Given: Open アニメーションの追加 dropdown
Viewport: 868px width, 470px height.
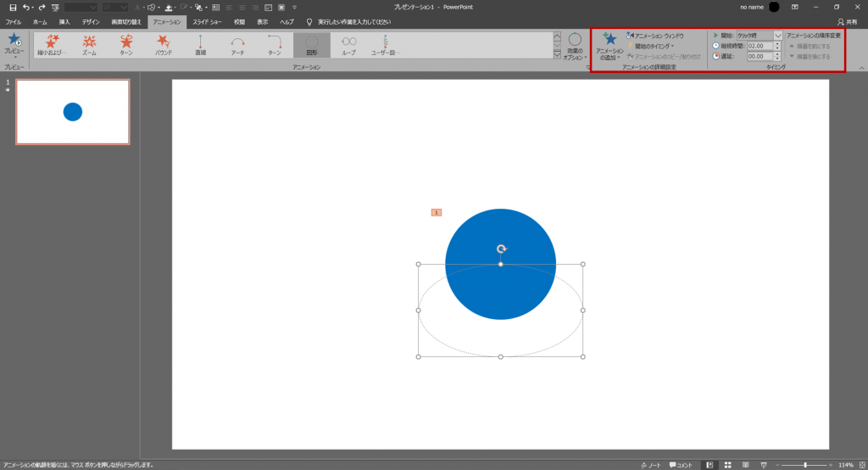Looking at the screenshot, I should tap(610, 46).
